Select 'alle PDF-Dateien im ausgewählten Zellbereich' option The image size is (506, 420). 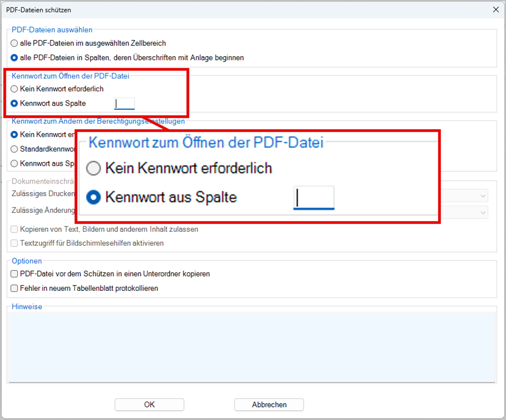tap(14, 43)
